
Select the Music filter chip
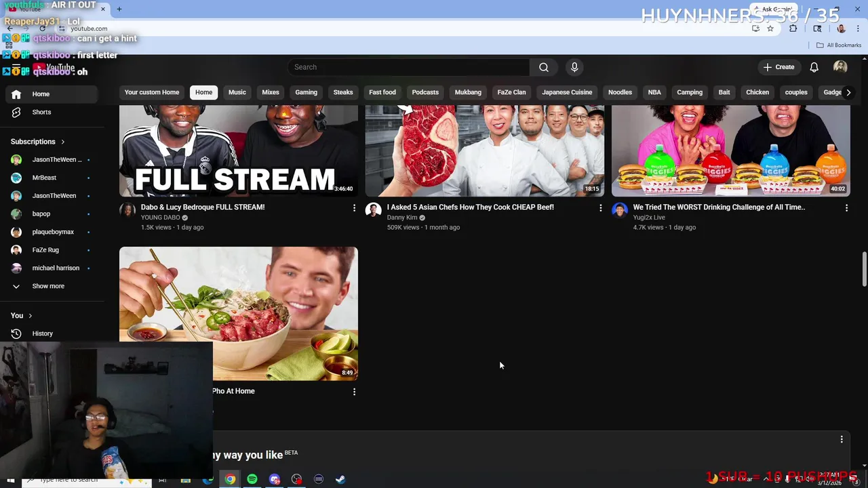point(237,92)
